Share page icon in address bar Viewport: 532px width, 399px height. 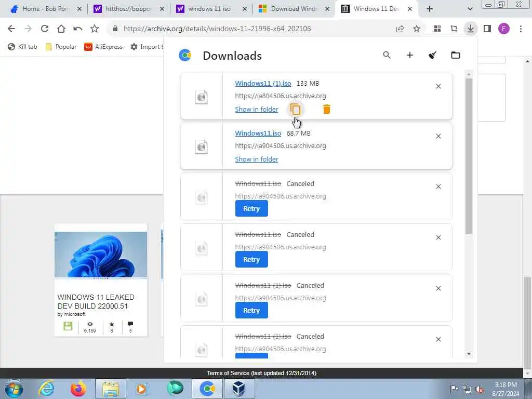[400, 29]
